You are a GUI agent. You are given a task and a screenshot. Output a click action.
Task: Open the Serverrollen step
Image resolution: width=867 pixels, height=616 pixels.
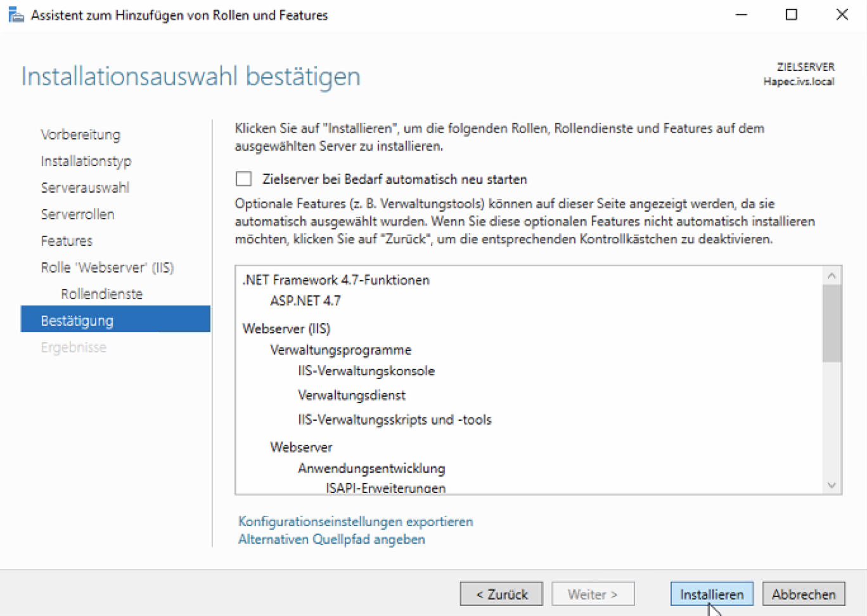(77, 214)
